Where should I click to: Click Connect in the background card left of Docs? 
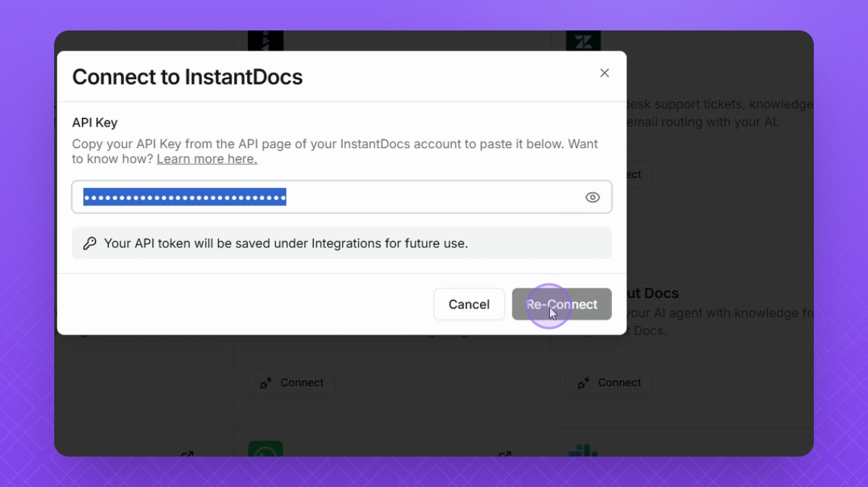click(292, 383)
